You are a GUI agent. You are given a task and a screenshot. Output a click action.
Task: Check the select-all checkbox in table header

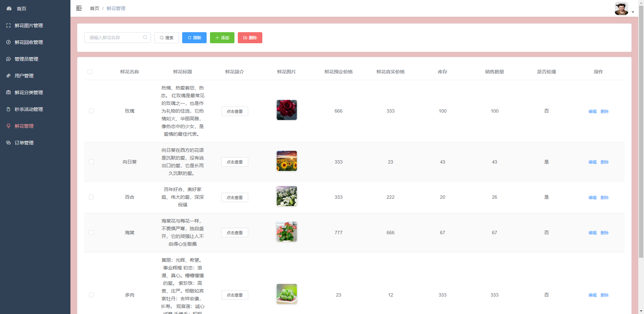click(90, 71)
